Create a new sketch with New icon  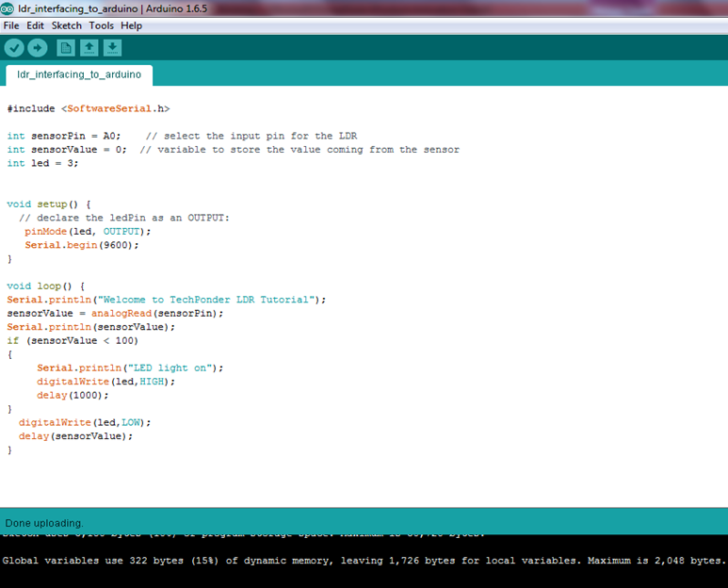[66, 48]
